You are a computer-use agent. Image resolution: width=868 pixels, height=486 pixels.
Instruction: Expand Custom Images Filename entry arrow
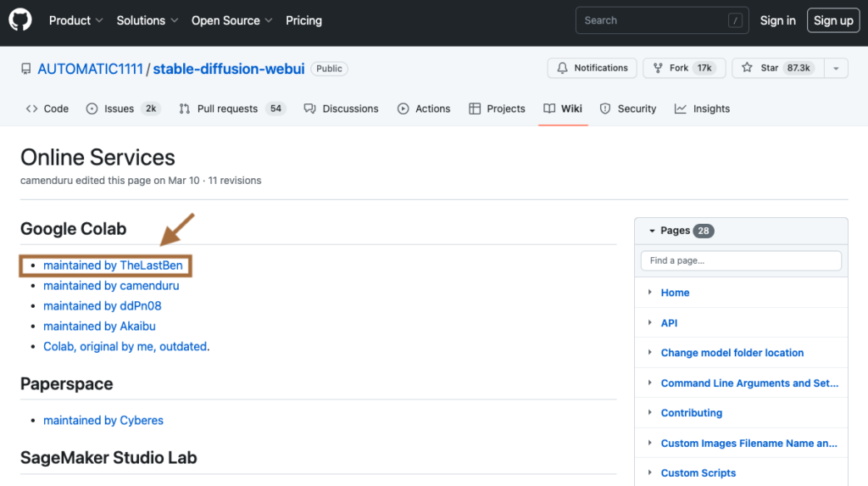(x=650, y=443)
